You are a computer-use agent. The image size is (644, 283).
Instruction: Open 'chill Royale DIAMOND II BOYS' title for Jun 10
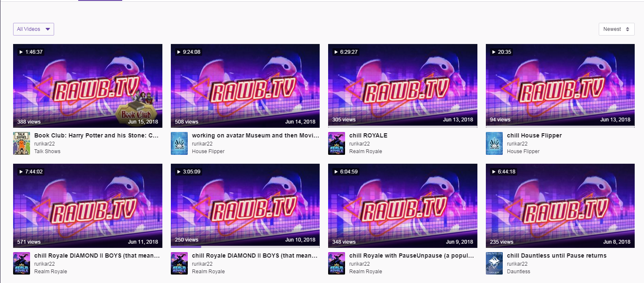pyautogui.click(x=255, y=256)
